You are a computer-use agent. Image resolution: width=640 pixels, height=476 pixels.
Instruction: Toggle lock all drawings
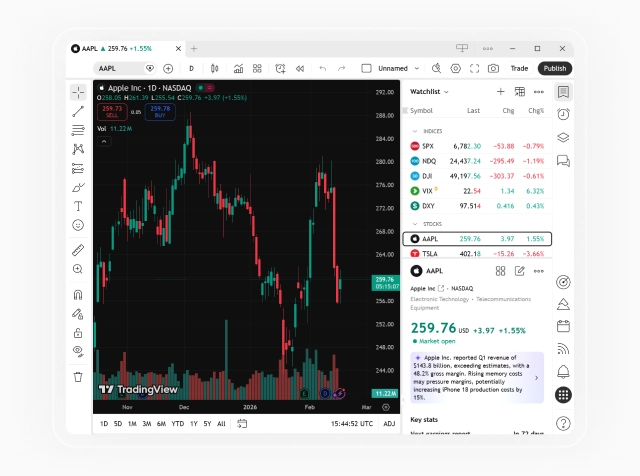pos(78,333)
